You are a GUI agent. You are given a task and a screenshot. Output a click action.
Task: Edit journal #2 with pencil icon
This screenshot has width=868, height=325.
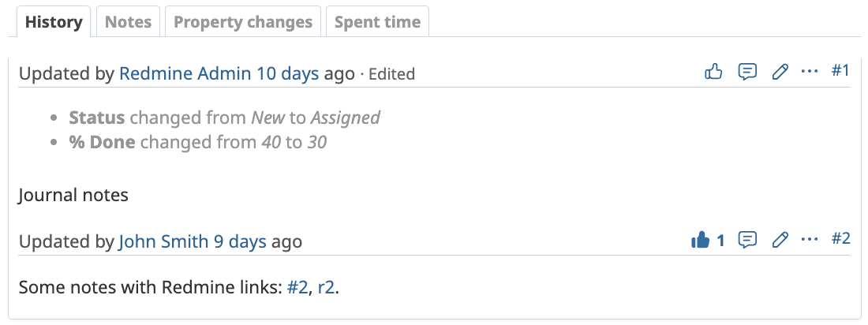(x=780, y=240)
